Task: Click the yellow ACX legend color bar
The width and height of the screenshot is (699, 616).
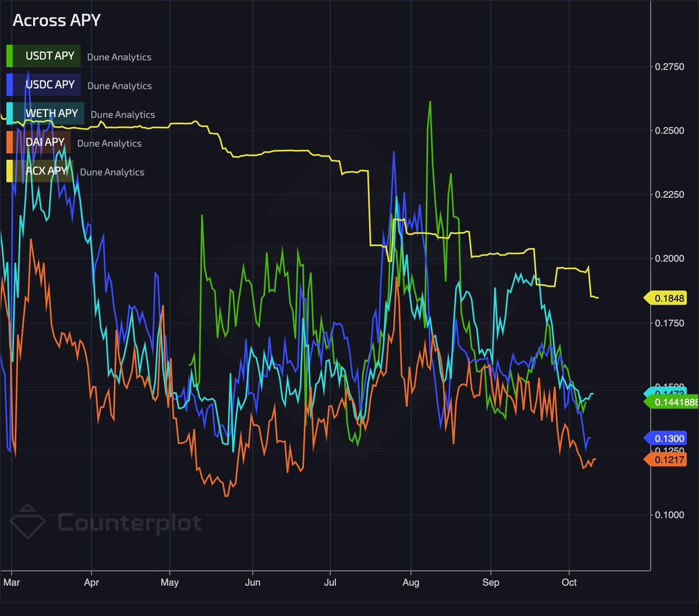Action: point(9,171)
